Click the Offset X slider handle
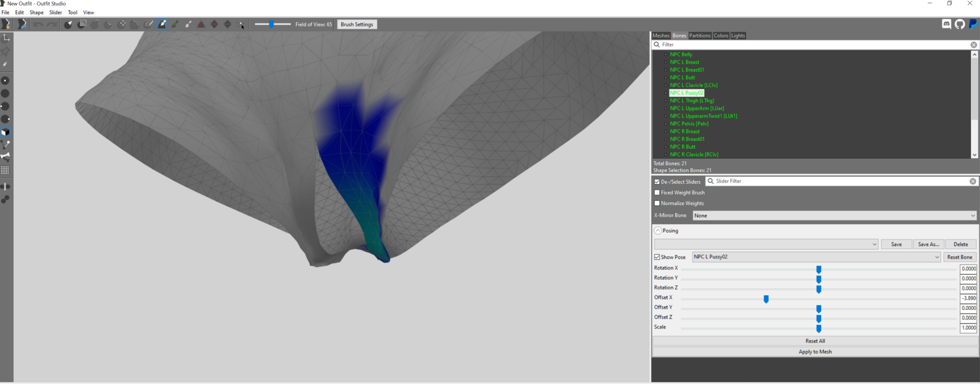 point(766,299)
